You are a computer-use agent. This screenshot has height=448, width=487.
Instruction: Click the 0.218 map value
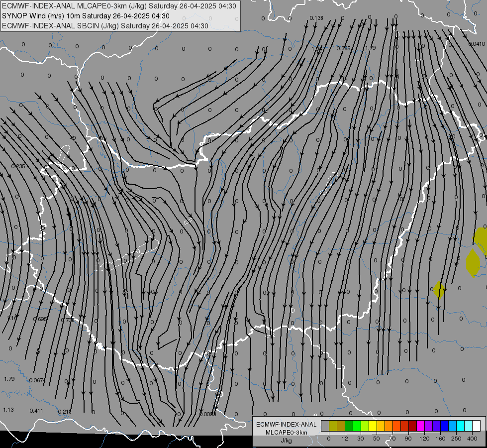tap(65, 412)
